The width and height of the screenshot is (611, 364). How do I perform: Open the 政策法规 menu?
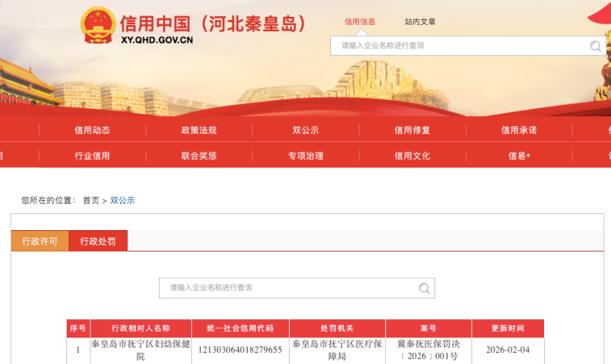coord(199,130)
